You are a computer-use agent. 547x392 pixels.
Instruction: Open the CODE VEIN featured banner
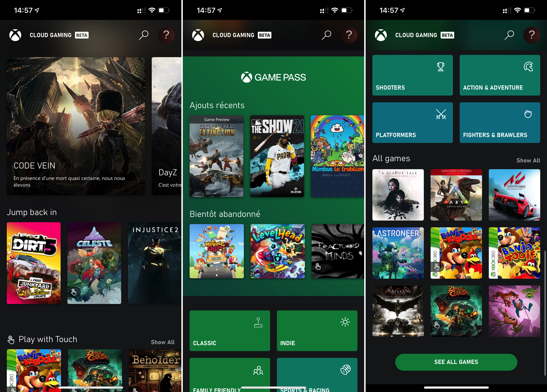(76, 126)
